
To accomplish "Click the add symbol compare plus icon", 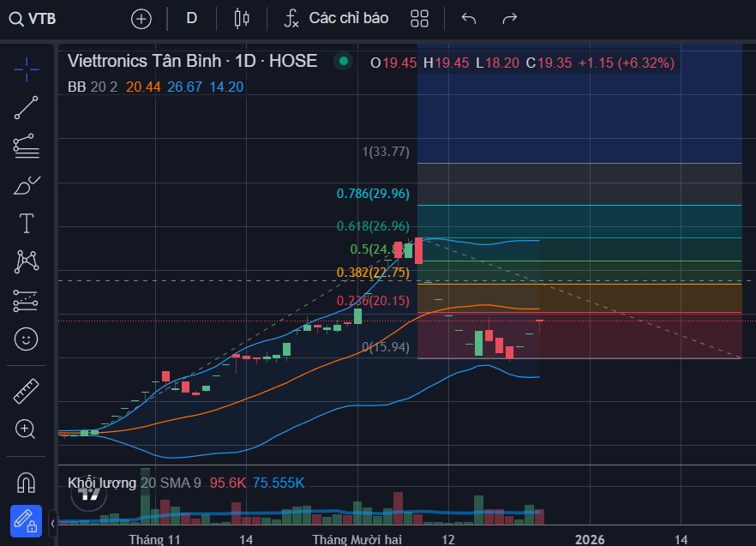I will tap(141, 19).
